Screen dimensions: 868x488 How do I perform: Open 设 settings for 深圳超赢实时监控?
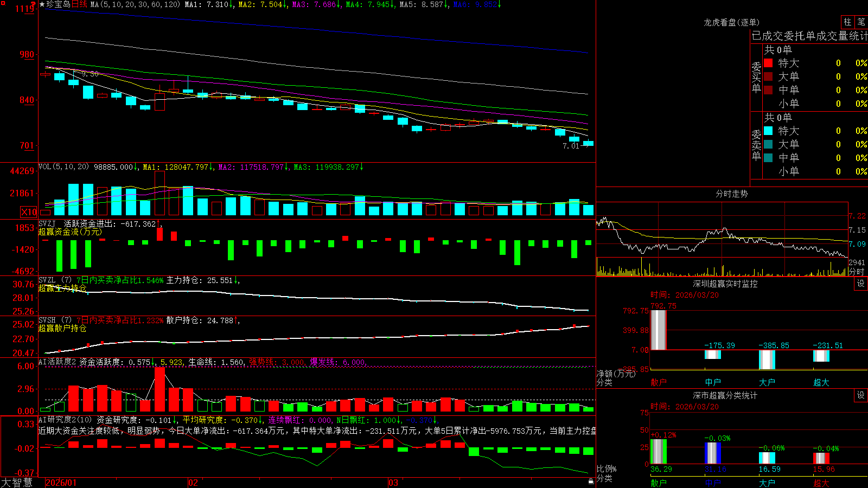[861, 284]
